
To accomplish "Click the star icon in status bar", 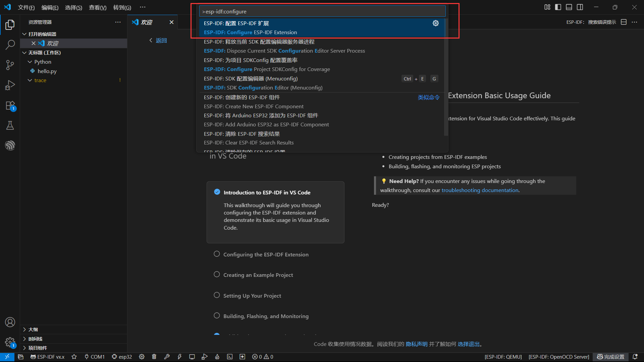I will tap(74, 357).
